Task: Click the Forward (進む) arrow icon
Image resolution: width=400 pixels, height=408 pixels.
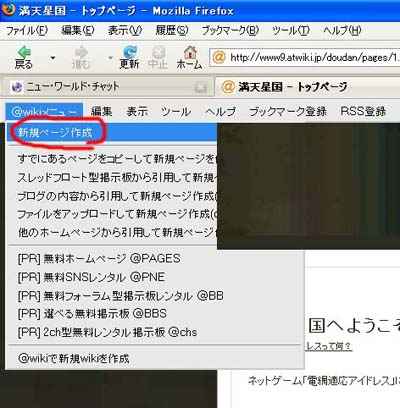Action: [81, 52]
